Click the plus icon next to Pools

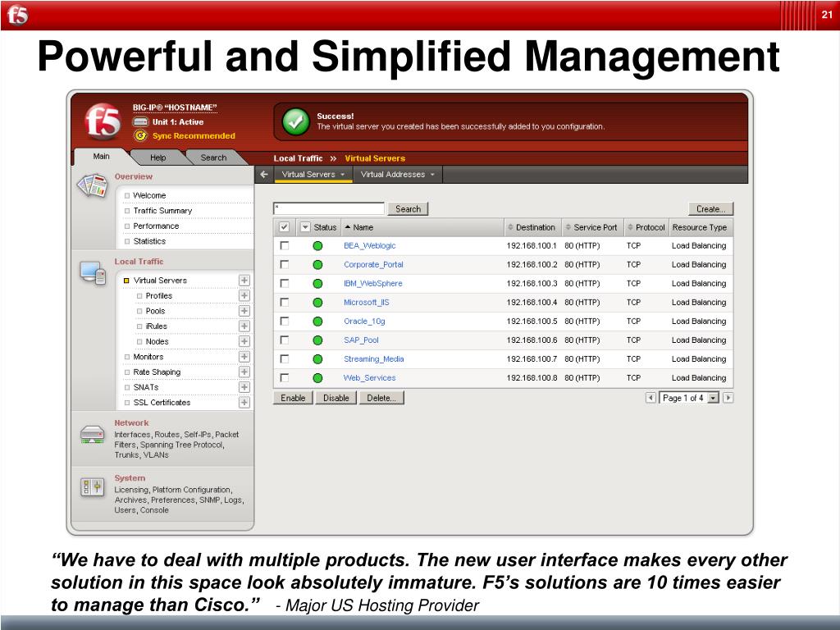coord(244,311)
